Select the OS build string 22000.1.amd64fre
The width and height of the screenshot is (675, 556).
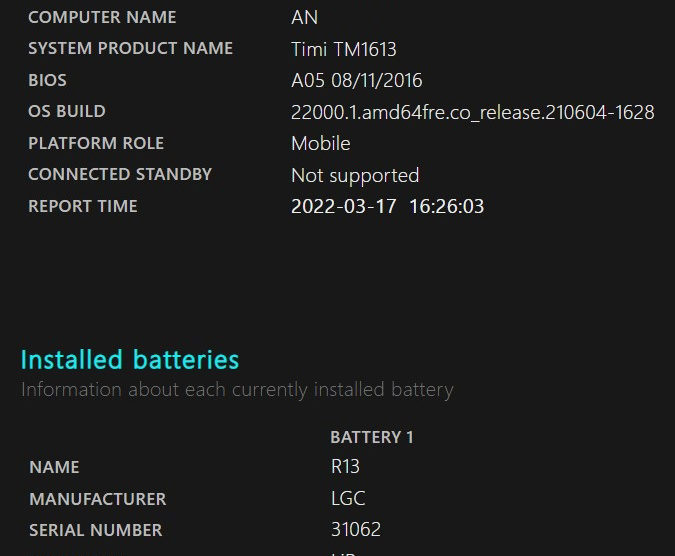[x=472, y=112]
